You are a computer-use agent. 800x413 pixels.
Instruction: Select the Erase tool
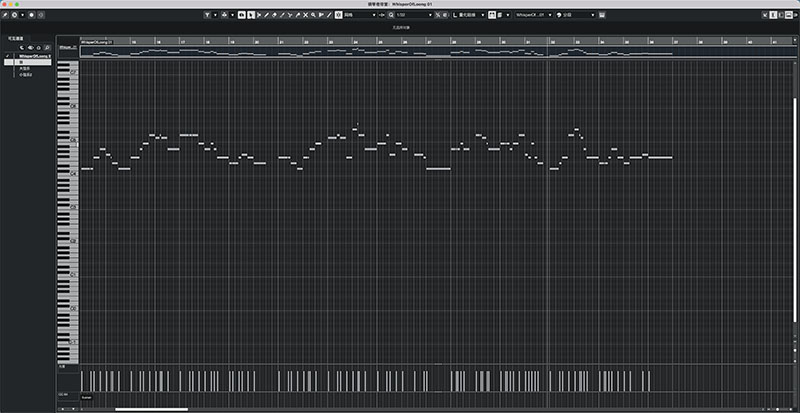click(x=274, y=15)
